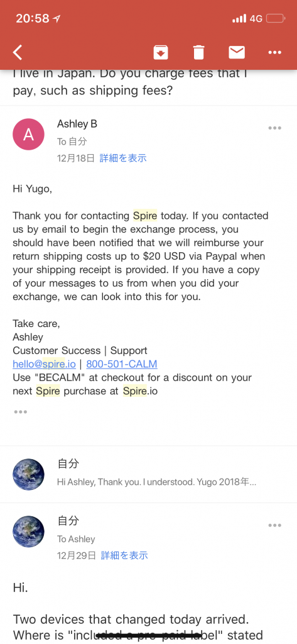Open options for Ashley B's message

point(275,128)
